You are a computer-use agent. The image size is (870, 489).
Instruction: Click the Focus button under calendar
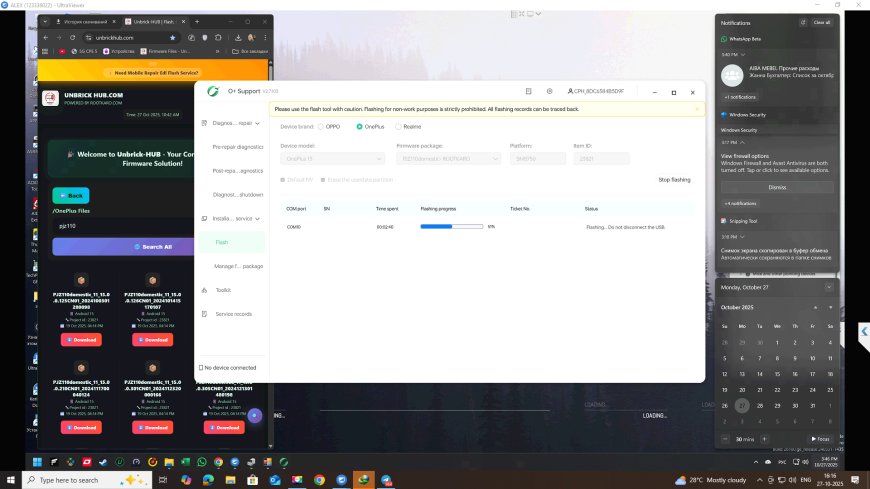(x=820, y=439)
